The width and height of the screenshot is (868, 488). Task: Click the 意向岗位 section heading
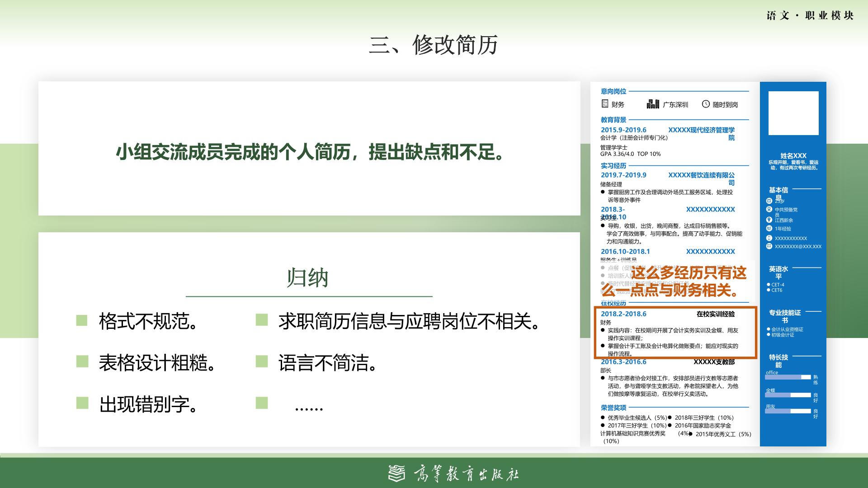click(x=613, y=91)
